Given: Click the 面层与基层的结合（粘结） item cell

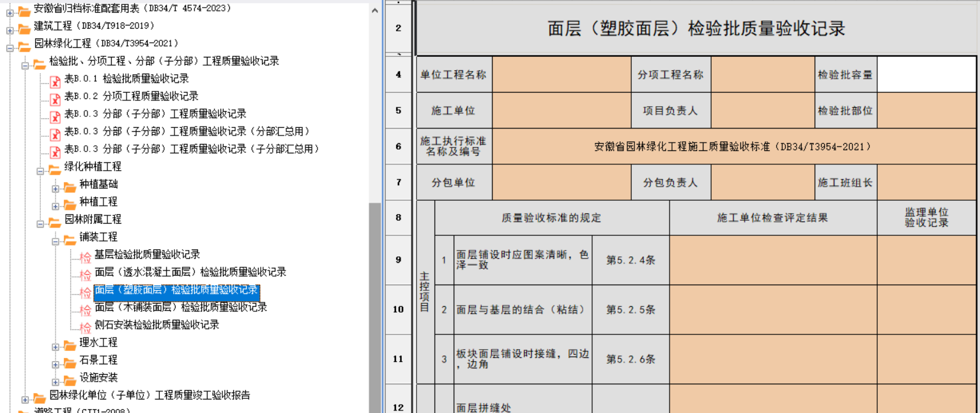Looking at the screenshot, I should point(523,310).
